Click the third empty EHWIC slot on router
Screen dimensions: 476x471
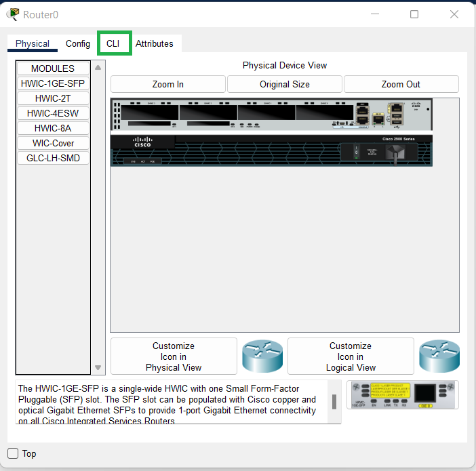click(x=266, y=112)
